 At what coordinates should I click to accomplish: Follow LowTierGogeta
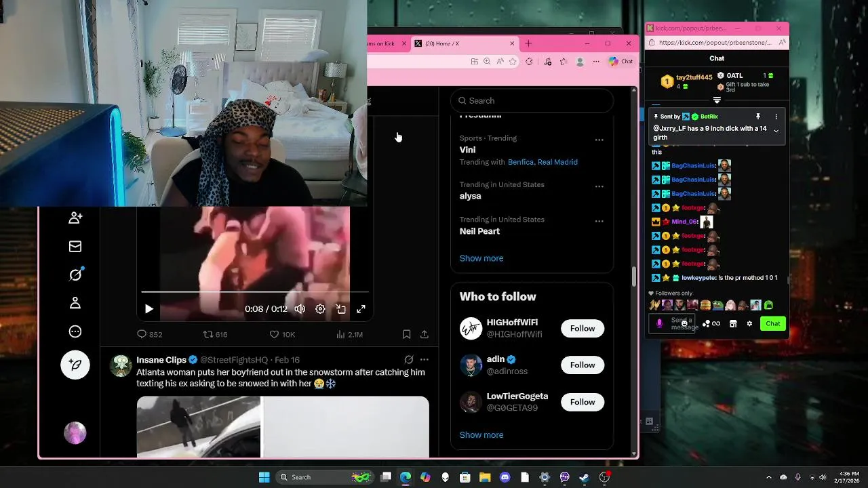point(582,402)
